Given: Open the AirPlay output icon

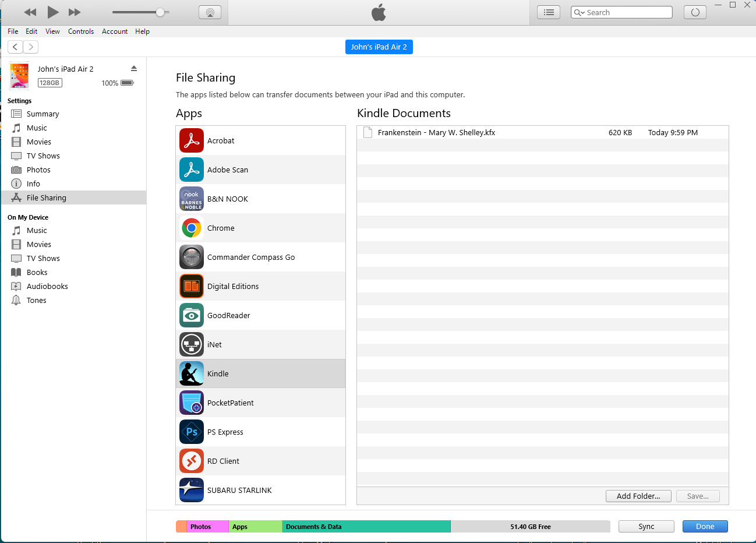Looking at the screenshot, I should [210, 12].
